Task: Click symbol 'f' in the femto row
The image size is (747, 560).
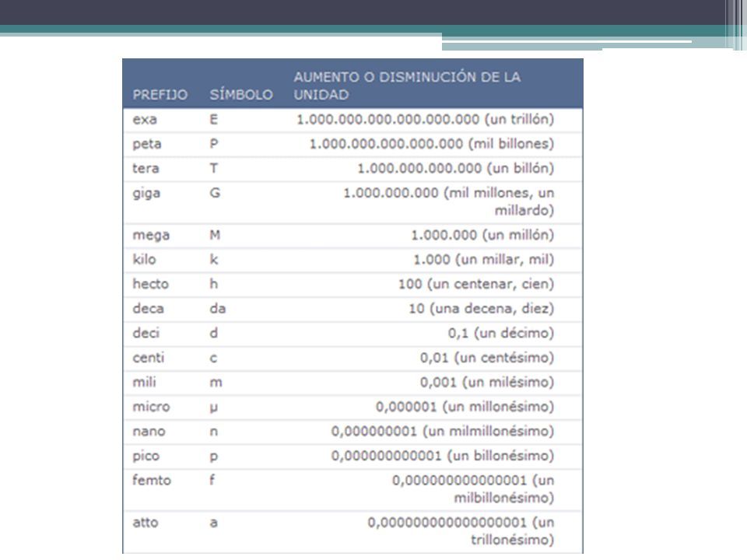Action: pyautogui.click(x=212, y=480)
